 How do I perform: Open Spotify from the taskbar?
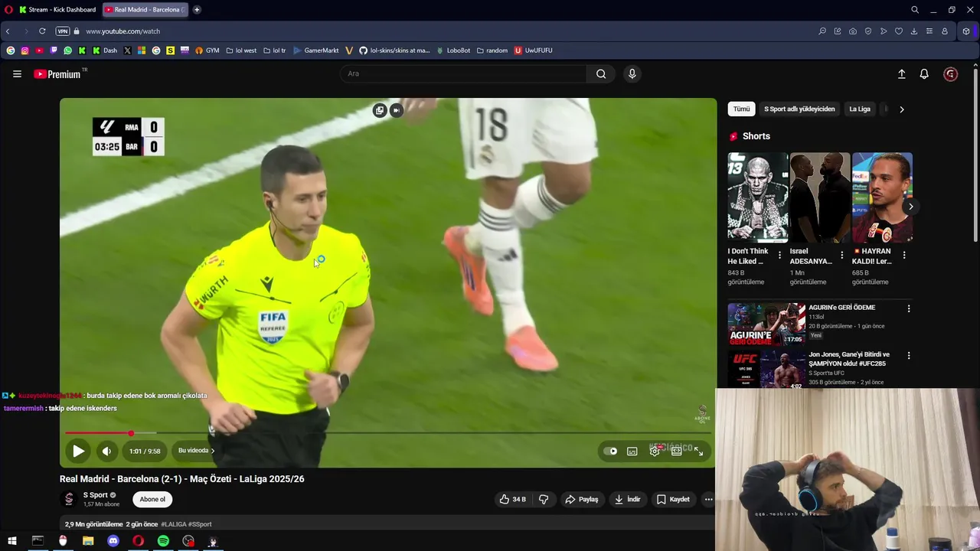163,541
